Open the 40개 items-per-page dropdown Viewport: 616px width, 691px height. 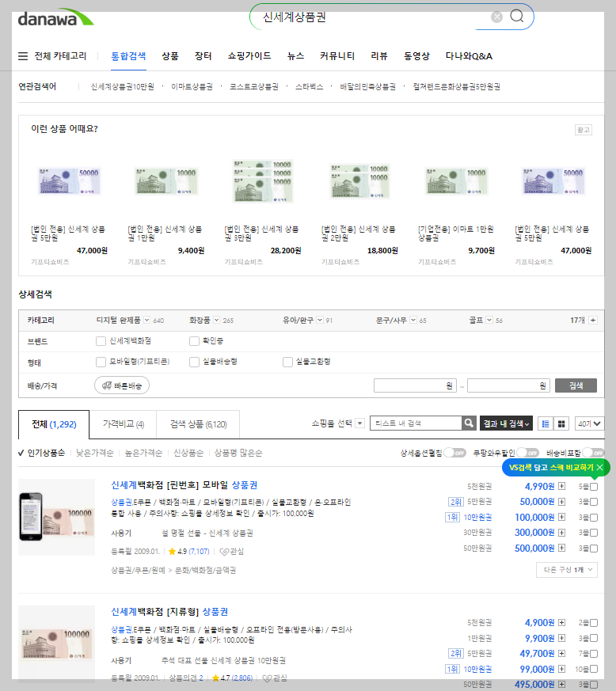[x=589, y=423]
